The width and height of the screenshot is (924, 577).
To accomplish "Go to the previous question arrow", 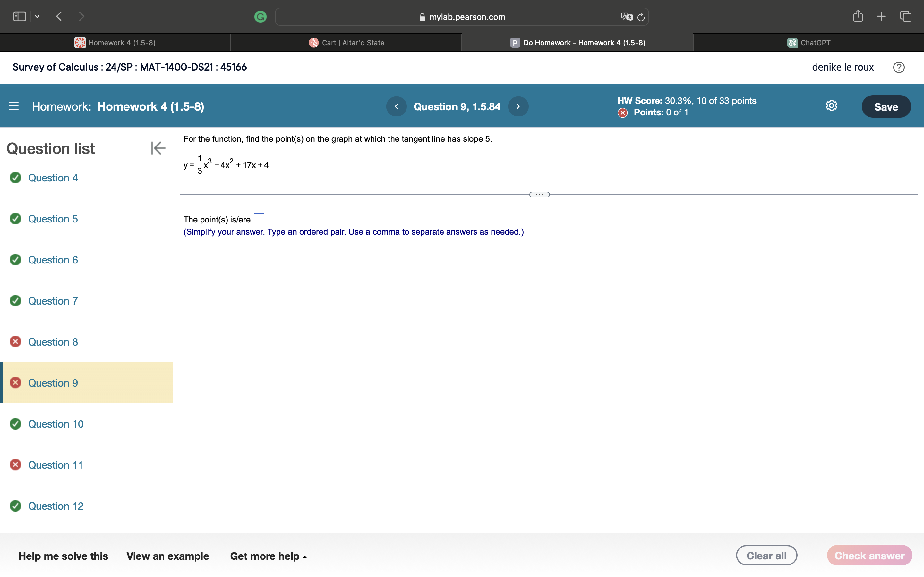I will click(x=396, y=106).
